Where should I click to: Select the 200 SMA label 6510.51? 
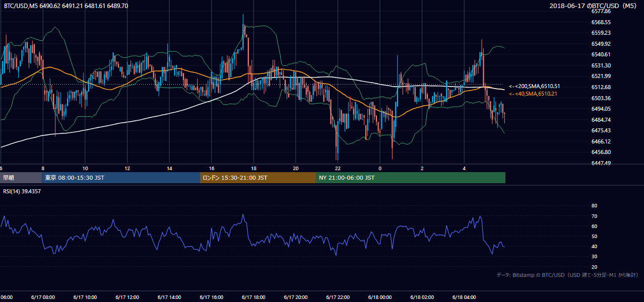[x=535, y=87]
